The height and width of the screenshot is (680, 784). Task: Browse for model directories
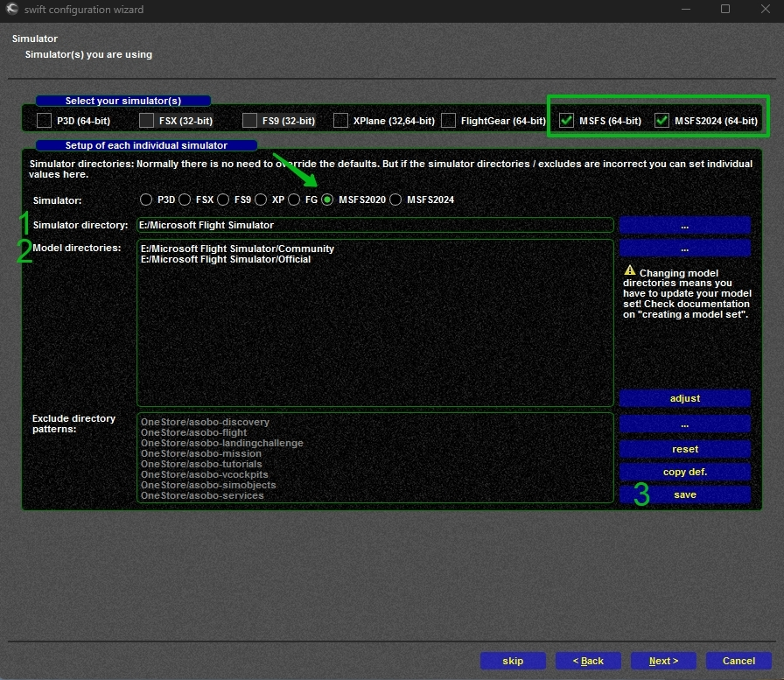684,248
